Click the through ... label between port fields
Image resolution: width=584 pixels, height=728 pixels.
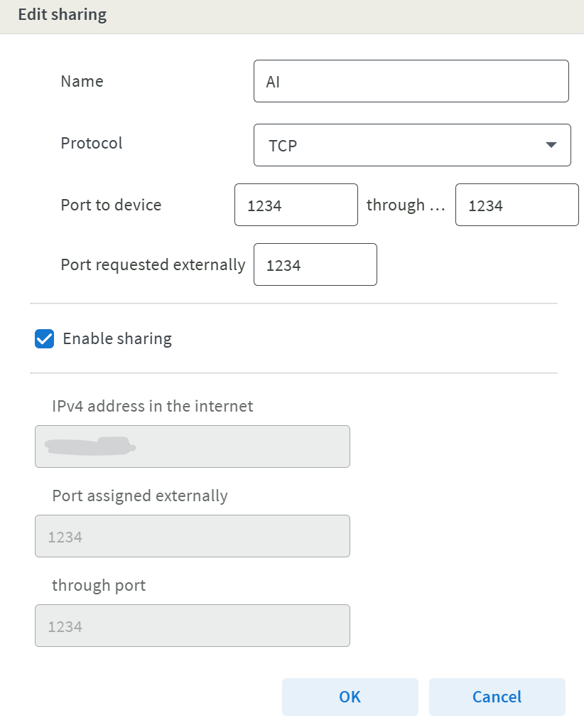[406, 205]
